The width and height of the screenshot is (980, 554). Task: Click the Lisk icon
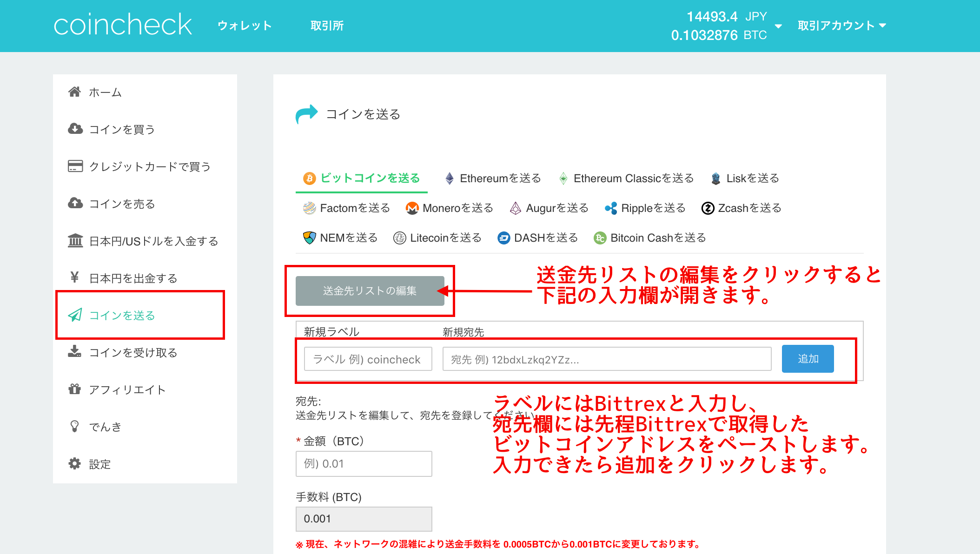coord(716,178)
